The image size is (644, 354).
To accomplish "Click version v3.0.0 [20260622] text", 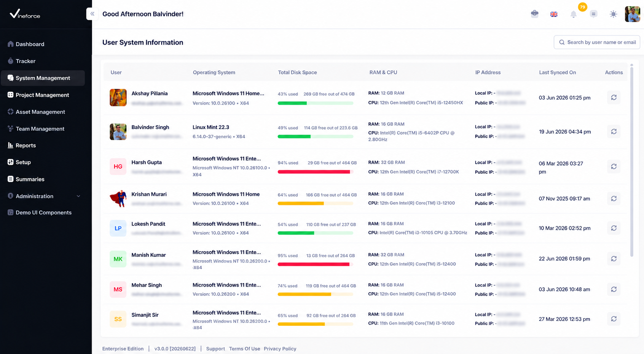I will pos(175,349).
